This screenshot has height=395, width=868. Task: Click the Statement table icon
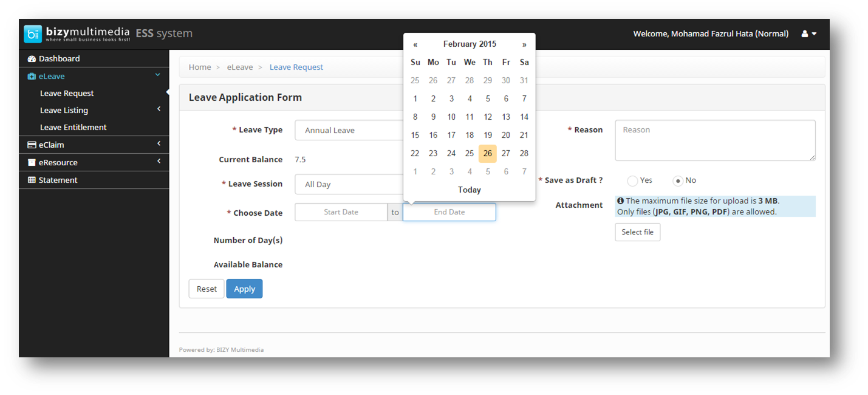tap(32, 180)
